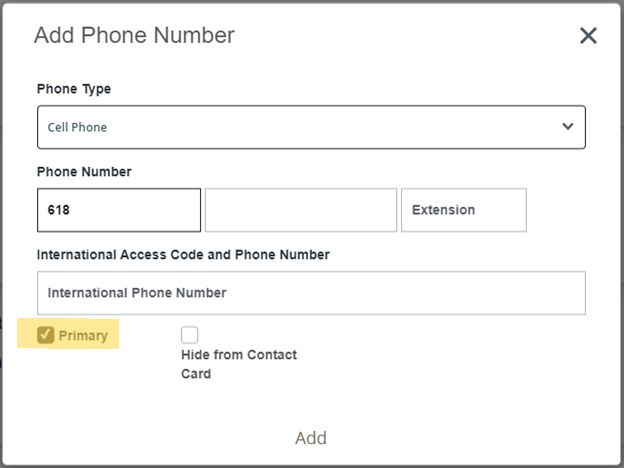Enable the Hide from Contact Card checkbox
This screenshot has width=624, height=468.
tap(189, 335)
